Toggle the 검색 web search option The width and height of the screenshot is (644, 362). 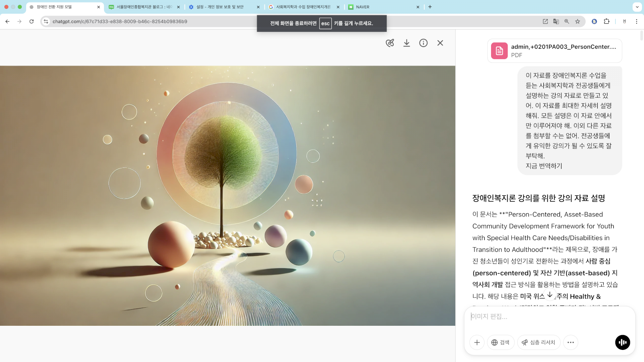501,342
